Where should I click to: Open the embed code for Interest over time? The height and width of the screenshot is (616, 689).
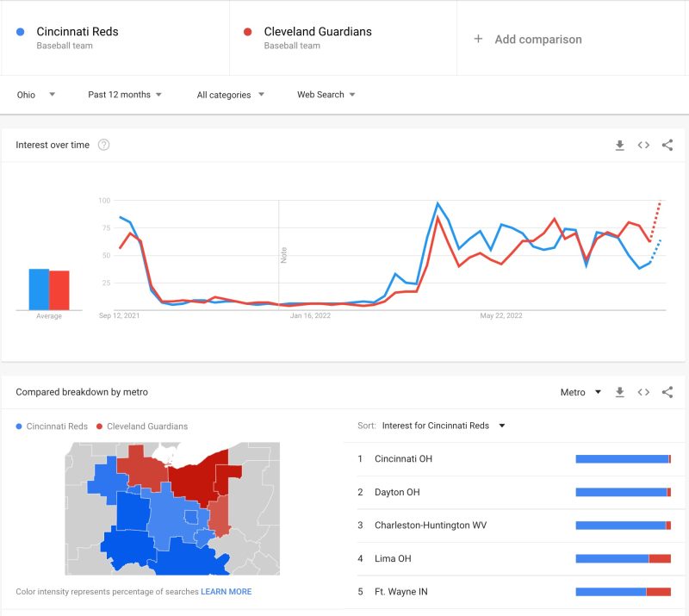click(x=643, y=145)
